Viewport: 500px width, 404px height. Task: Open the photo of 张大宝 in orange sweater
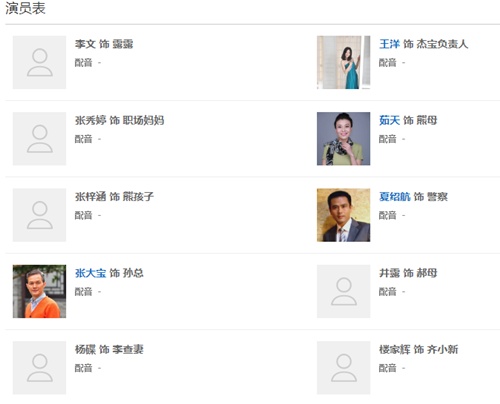39,291
